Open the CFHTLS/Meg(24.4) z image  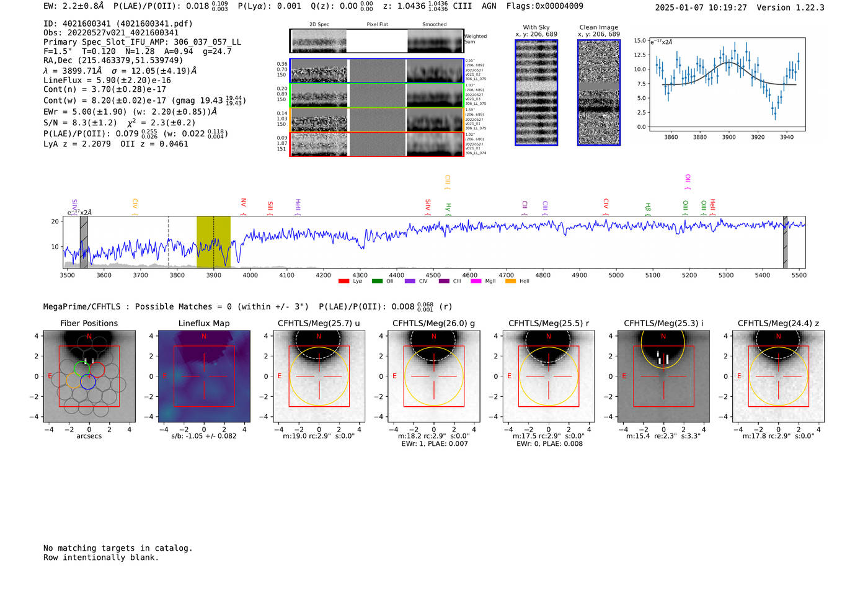pos(778,376)
